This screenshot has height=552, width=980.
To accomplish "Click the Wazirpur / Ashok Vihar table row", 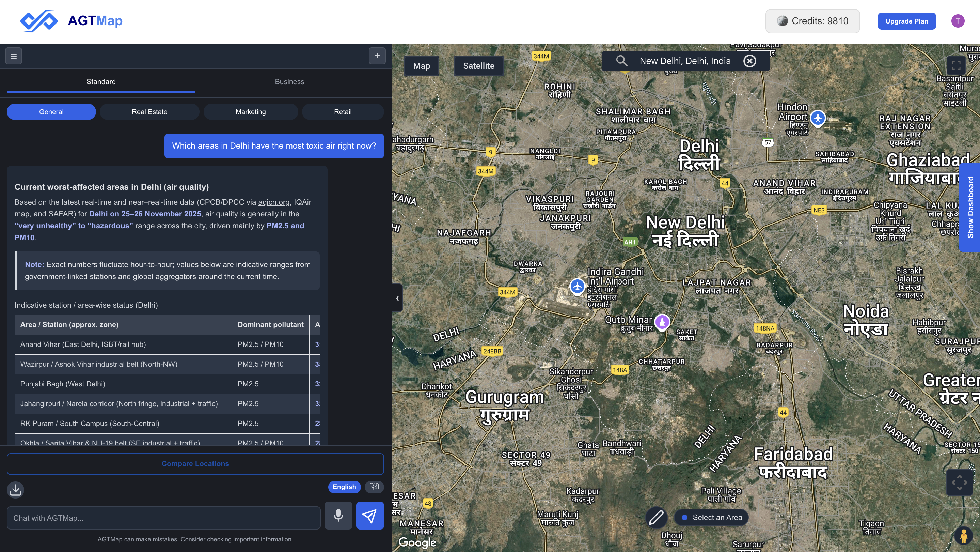I will click(x=167, y=364).
